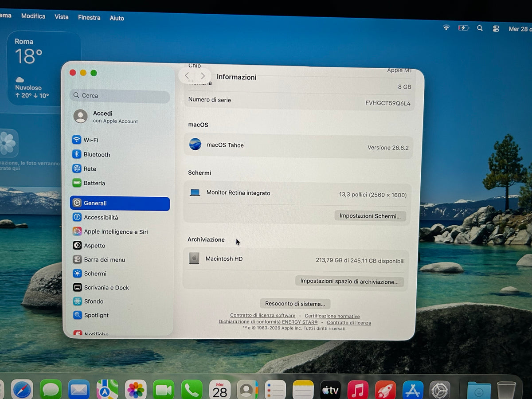Click the Wi-Fi status icon in menu bar
Screen dimensions: 532x399
click(446, 28)
